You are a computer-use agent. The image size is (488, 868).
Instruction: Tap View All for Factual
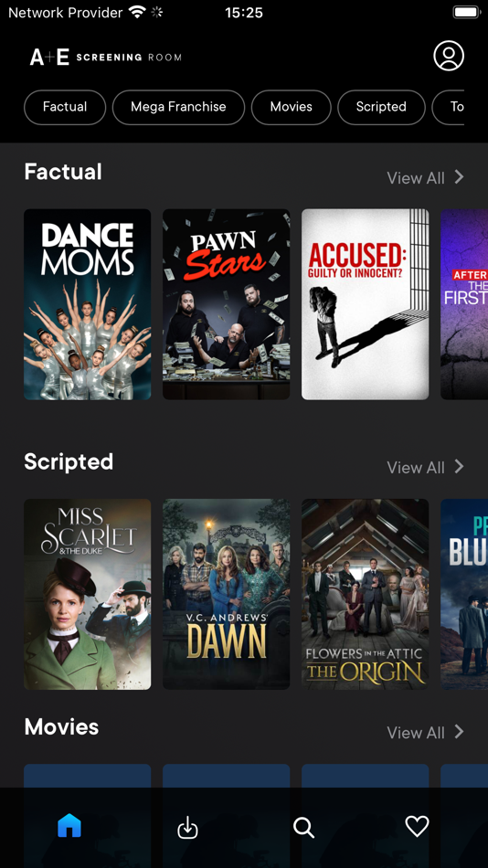click(x=416, y=178)
